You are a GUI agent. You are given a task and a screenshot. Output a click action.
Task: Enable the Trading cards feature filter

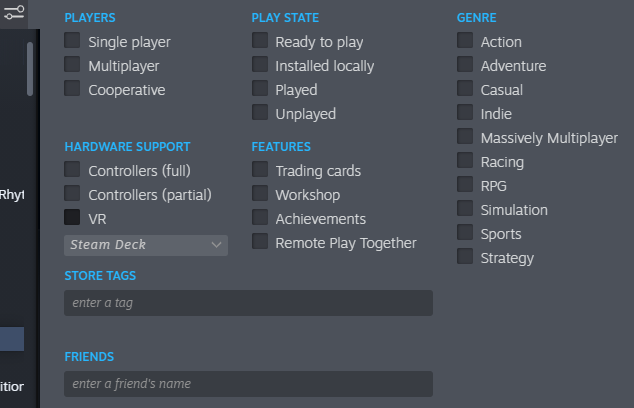click(260, 169)
